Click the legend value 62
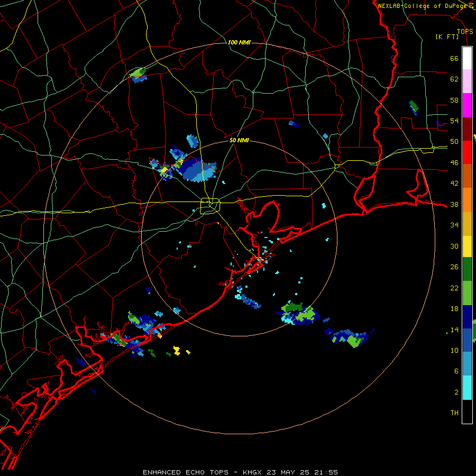Screen dimensions: 476x476 click(x=454, y=79)
